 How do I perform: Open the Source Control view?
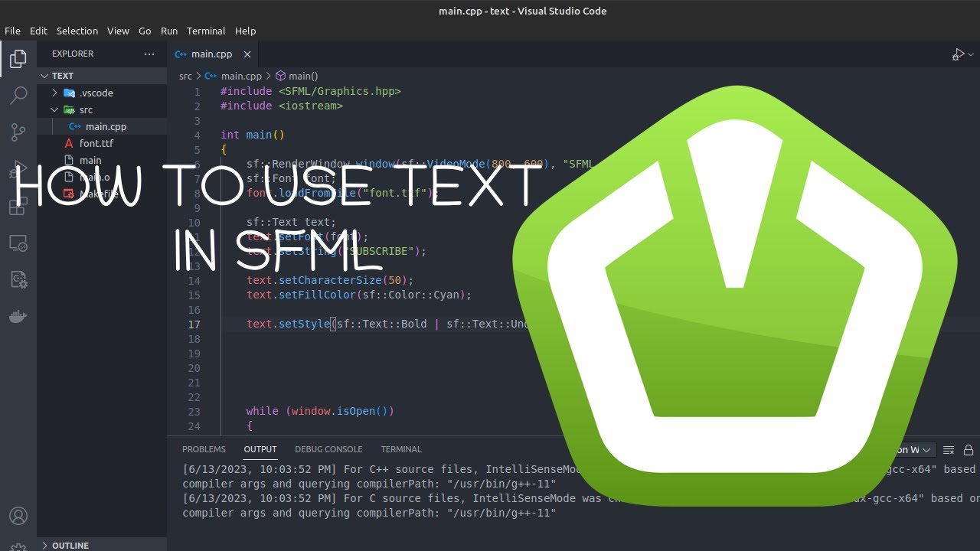[x=18, y=132]
